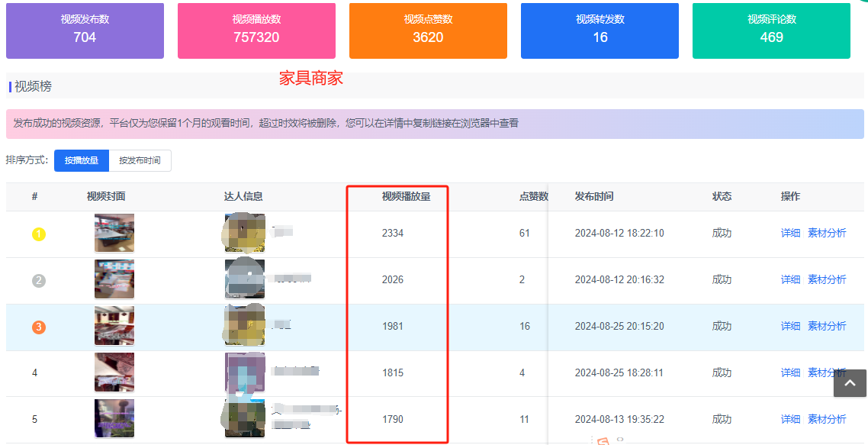Select the purple 视频发布数 stat card
The image size is (868, 445).
pos(85,31)
